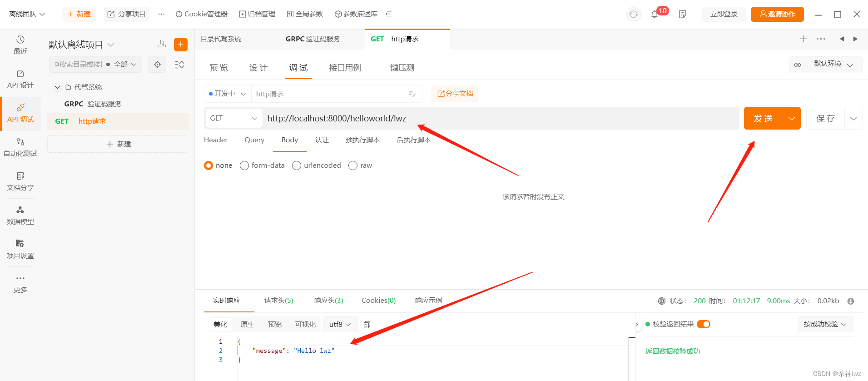This screenshot has width=868, height=381.
Task: Open the 保存 dropdown arrow
Action: tap(853, 118)
